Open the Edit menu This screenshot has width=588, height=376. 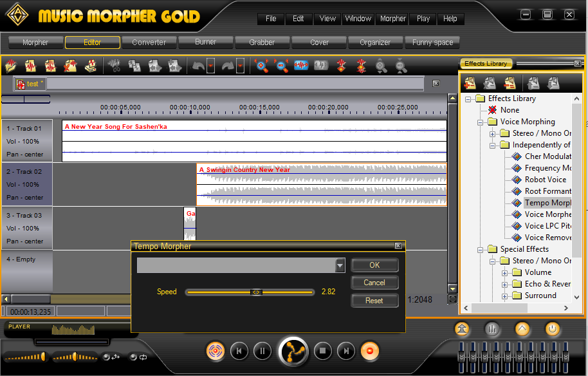(x=299, y=19)
